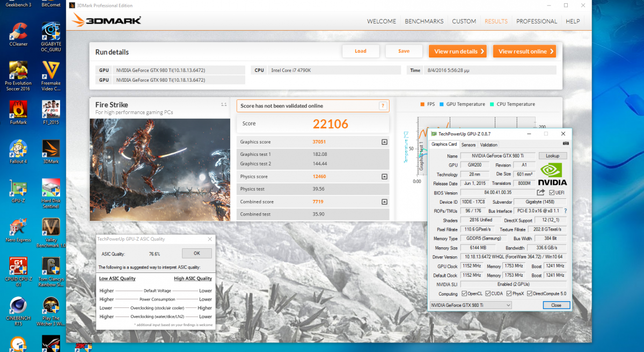
Task: Take a GPU-Z screenshot with camera icon
Action: [x=565, y=144]
